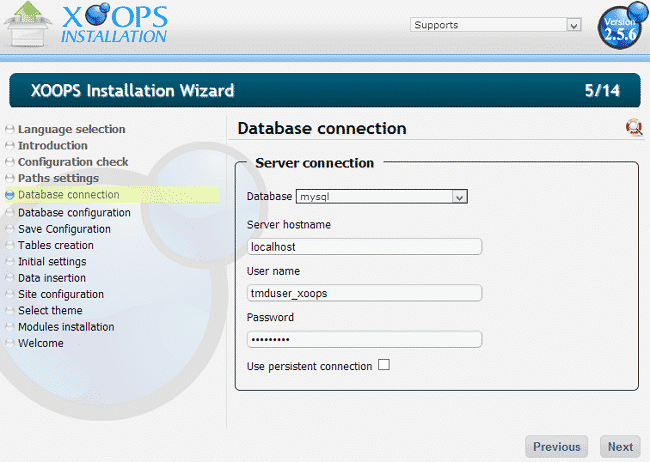This screenshot has width=650, height=462.
Task: Go to the Introduction step
Action: tap(52, 145)
